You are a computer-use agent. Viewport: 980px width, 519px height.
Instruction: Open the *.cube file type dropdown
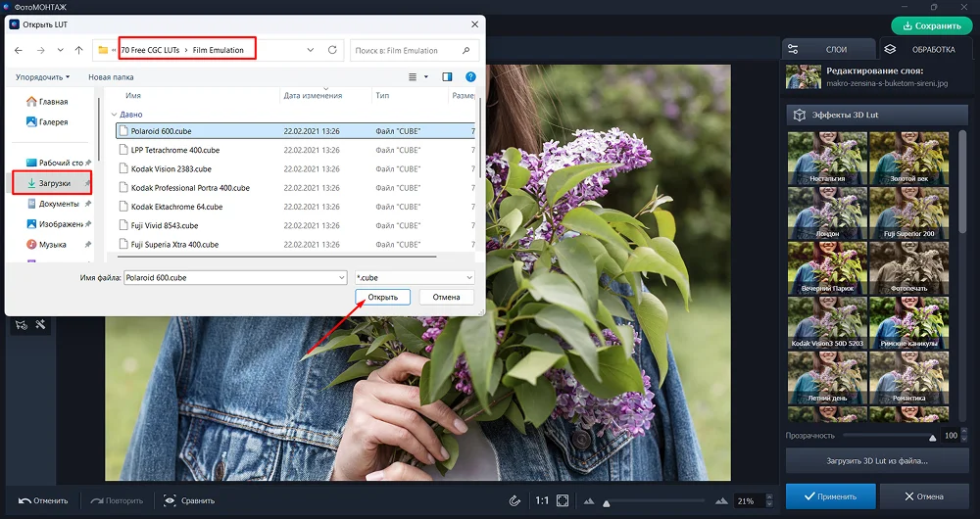tap(415, 277)
